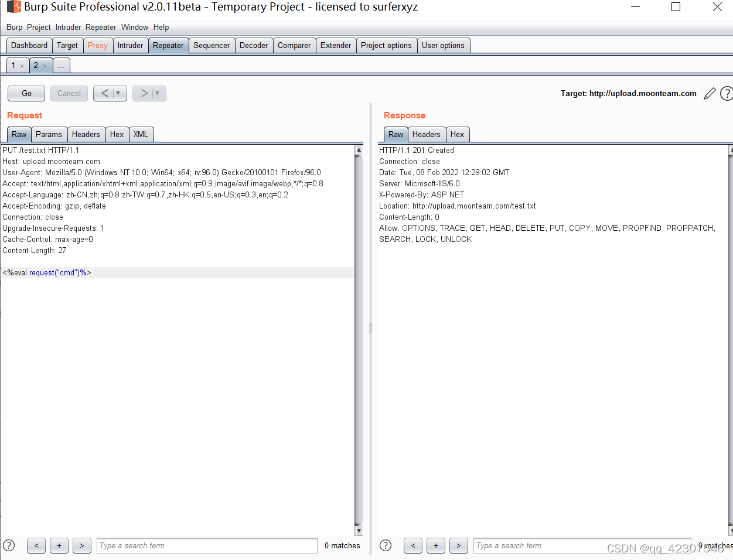Go forward to the next request in history
Viewport: 733px width, 560px height.
(144, 93)
